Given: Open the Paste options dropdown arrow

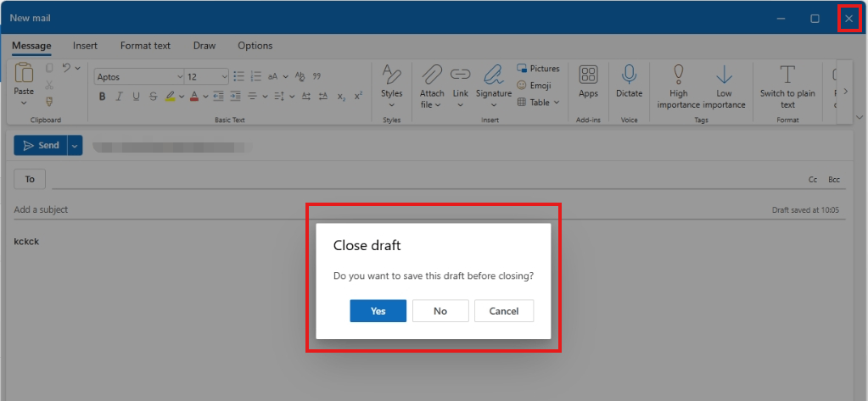Looking at the screenshot, I should click(24, 103).
